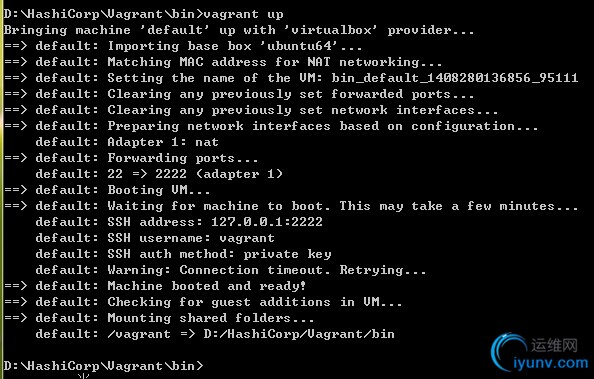
Task: Click the VM name 'bin_default_1408280136856_95111'
Action: [455, 78]
